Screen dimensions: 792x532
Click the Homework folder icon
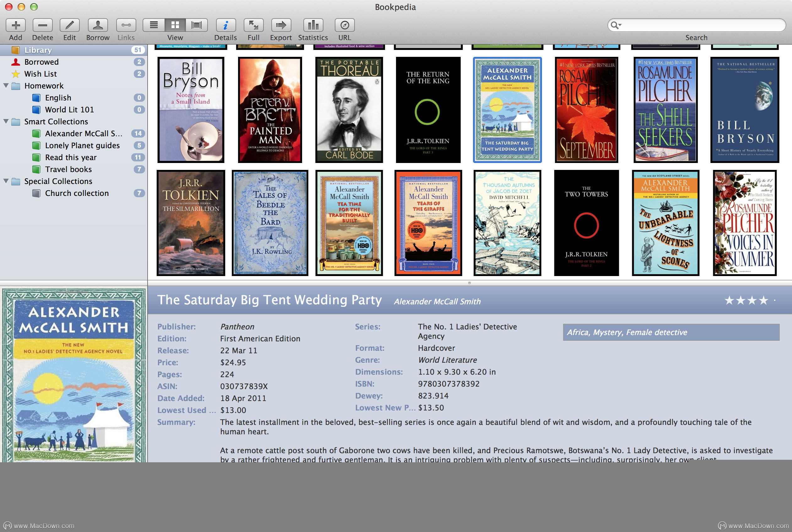click(16, 86)
